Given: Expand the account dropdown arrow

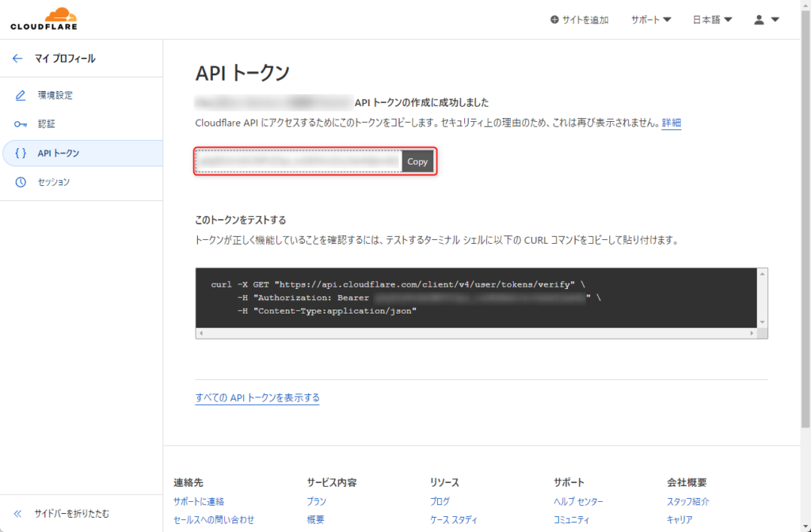Looking at the screenshot, I should click(775, 20).
